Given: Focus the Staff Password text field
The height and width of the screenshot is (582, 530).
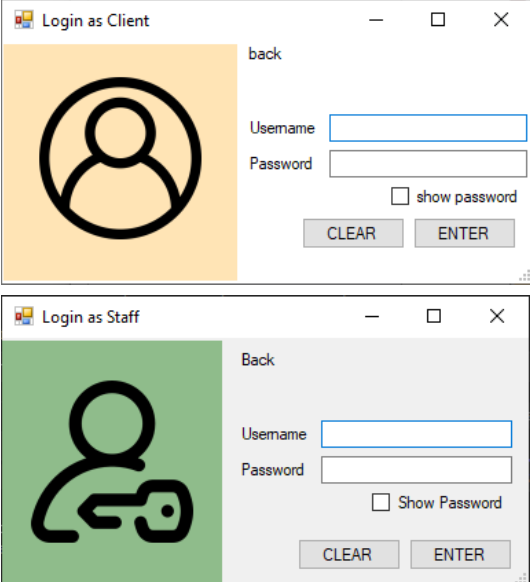Looking at the screenshot, I should (416, 470).
